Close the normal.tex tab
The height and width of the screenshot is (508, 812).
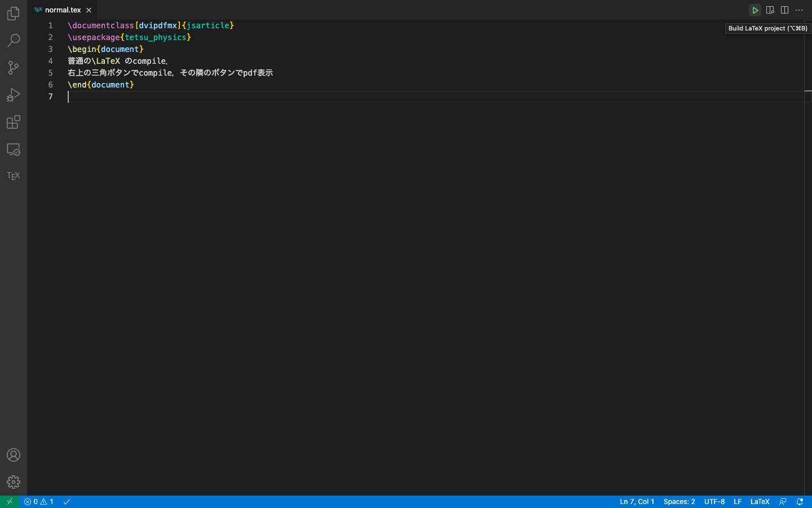pyautogui.click(x=89, y=10)
